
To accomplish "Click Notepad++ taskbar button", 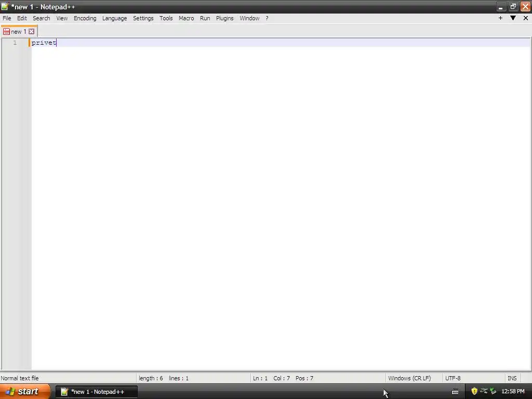I will point(97,392).
